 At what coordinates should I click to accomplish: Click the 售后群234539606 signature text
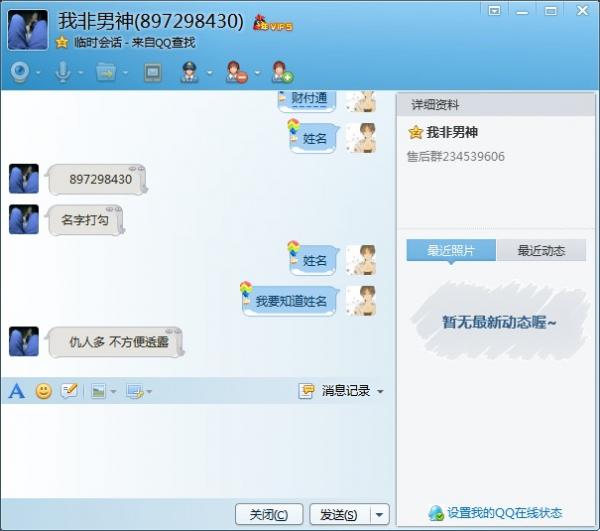coord(455,156)
